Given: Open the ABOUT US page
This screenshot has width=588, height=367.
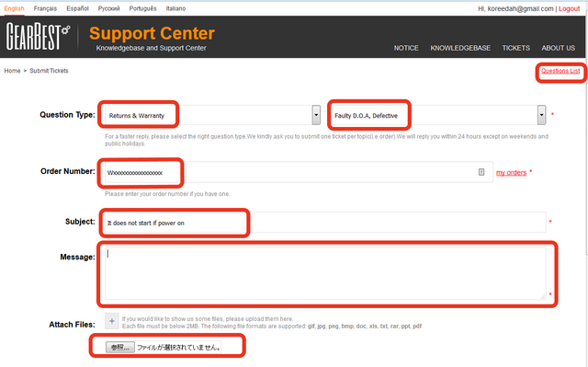Looking at the screenshot, I should point(558,48).
